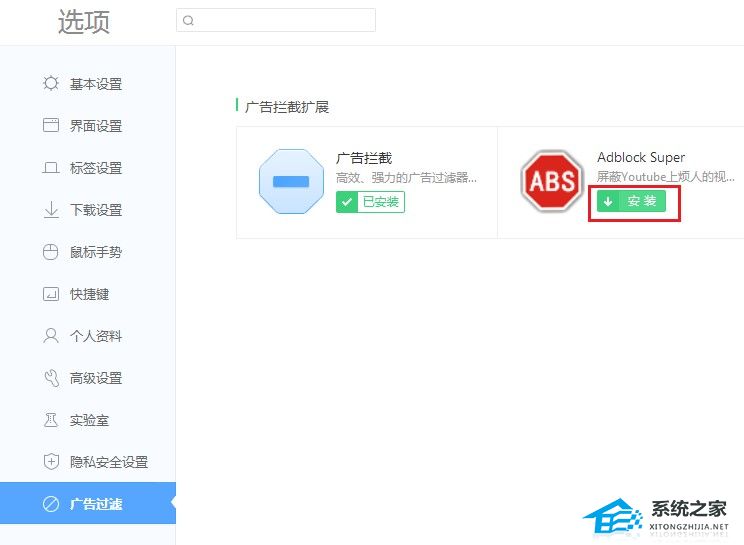Click the Adblock Super title text
Viewport: 744px width, 545px height.
[x=641, y=157]
